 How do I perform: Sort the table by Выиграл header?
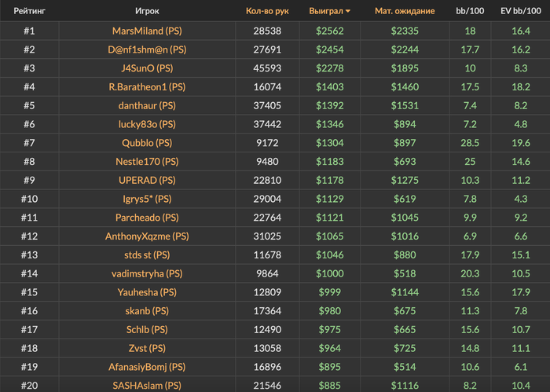pyautogui.click(x=326, y=11)
